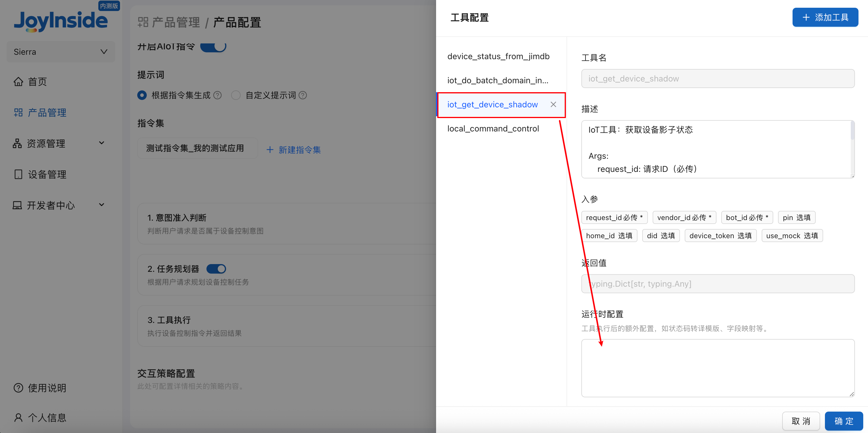868x433 pixels.
Task: Click the use_mock 选填 parameter tag
Action: coord(792,236)
